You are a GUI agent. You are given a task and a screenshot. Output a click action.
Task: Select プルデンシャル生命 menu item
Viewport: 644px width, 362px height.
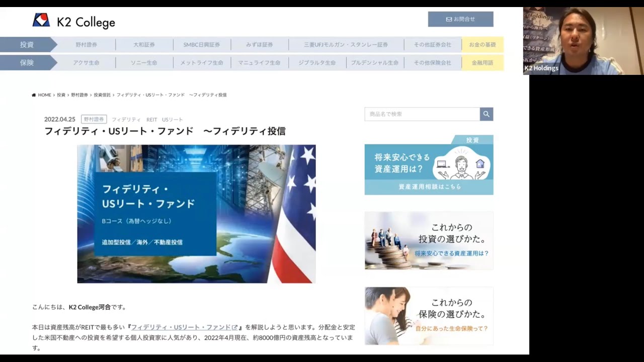[375, 63]
